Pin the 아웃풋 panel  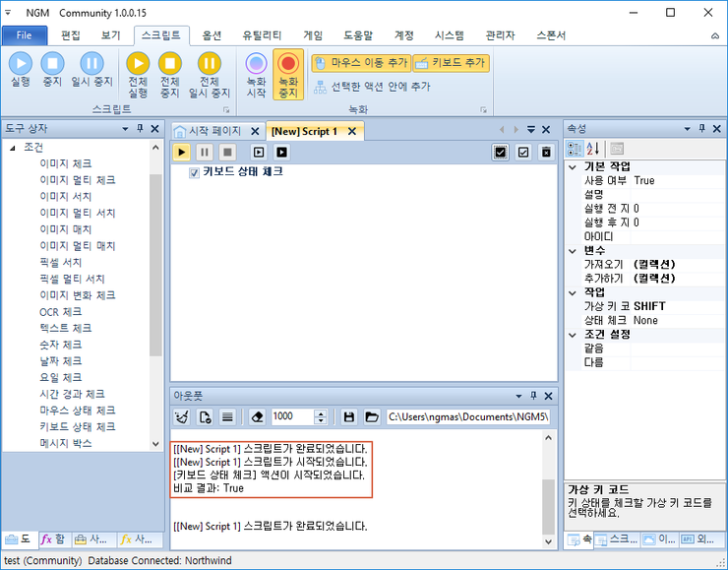533,396
